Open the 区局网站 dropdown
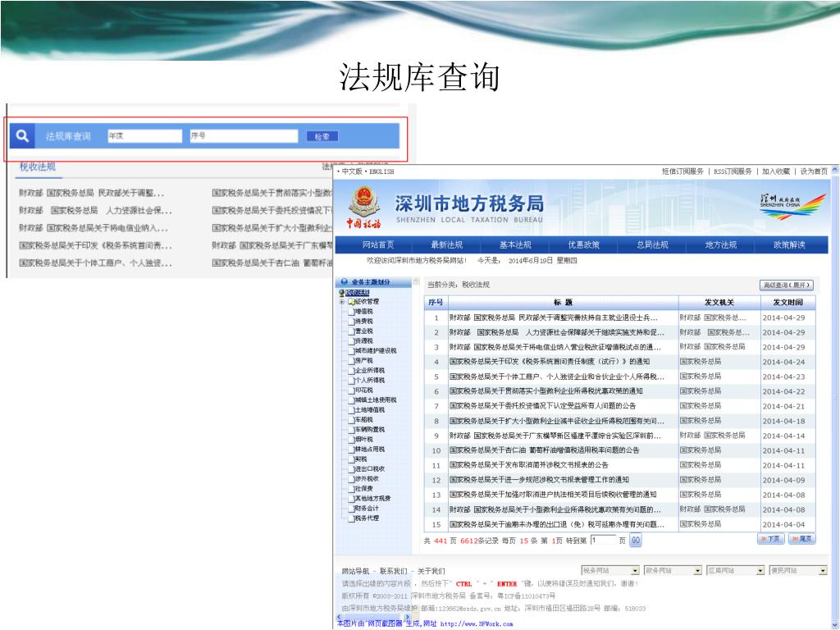 point(736,571)
